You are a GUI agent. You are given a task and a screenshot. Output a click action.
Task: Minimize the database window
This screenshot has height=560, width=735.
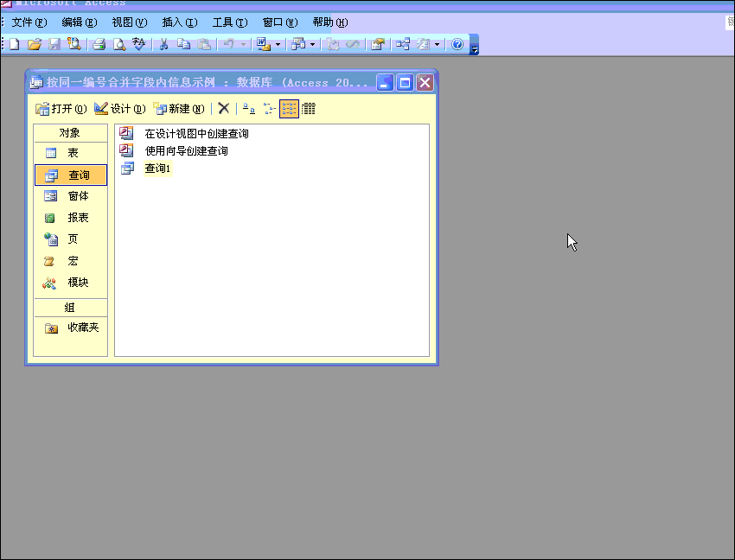(385, 82)
